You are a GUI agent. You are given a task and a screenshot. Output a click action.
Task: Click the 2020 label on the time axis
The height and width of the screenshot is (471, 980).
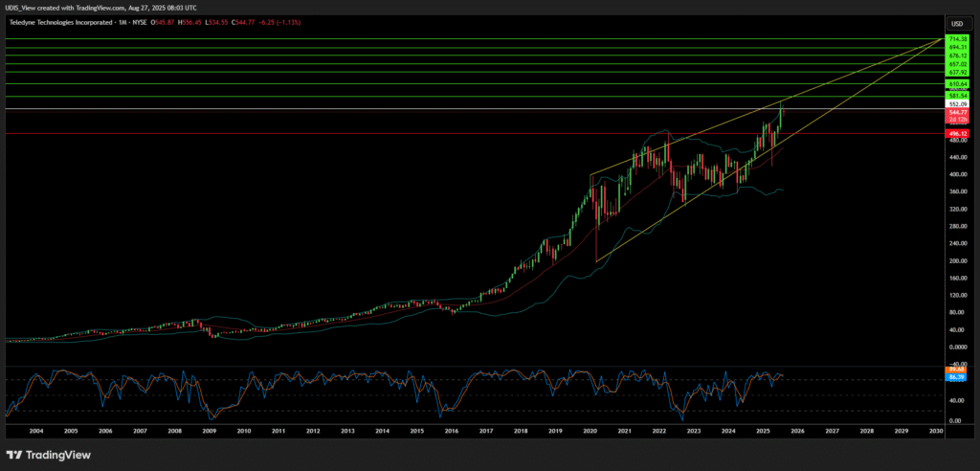(x=590, y=432)
